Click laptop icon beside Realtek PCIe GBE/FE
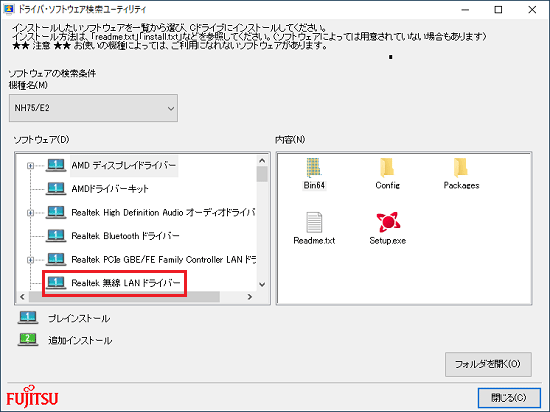Screen dimensions: 550x412 (x=56, y=259)
